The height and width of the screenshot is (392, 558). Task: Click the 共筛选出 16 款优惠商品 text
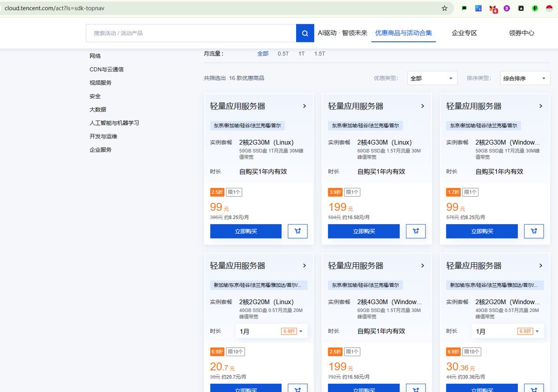[234, 78]
